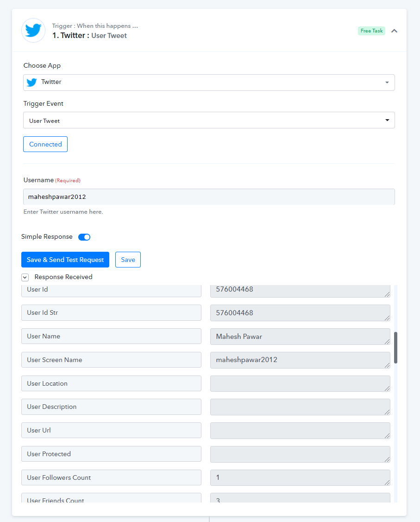Click the User Followers Count label field
This screenshot has height=522, width=420.
[111, 477]
